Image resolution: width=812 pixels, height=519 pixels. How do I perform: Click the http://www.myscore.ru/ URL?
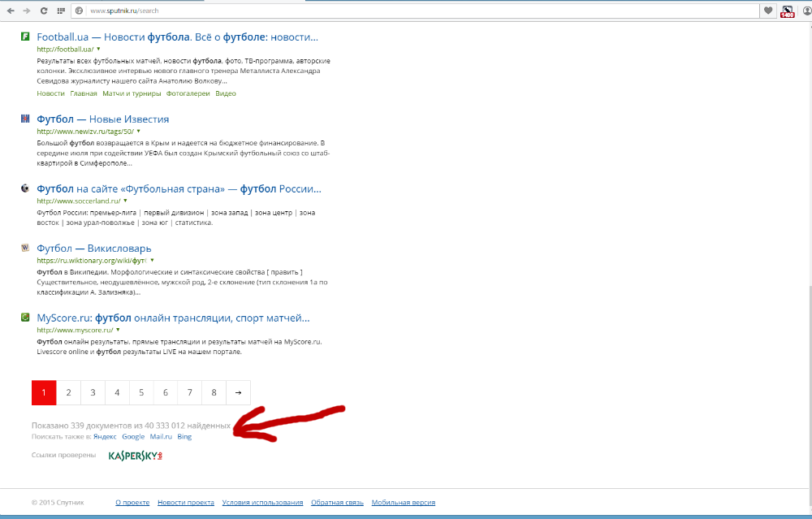(75, 330)
